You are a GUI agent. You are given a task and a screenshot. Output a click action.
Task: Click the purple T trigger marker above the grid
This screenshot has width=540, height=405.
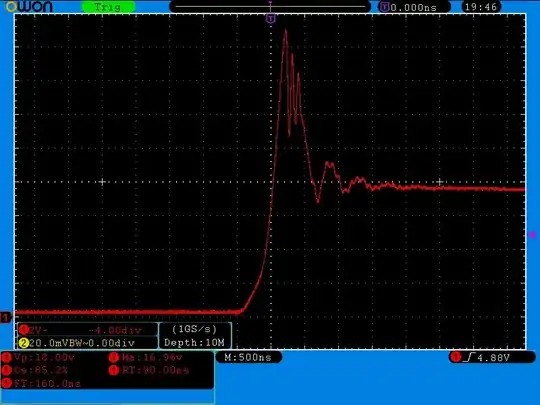(271, 18)
